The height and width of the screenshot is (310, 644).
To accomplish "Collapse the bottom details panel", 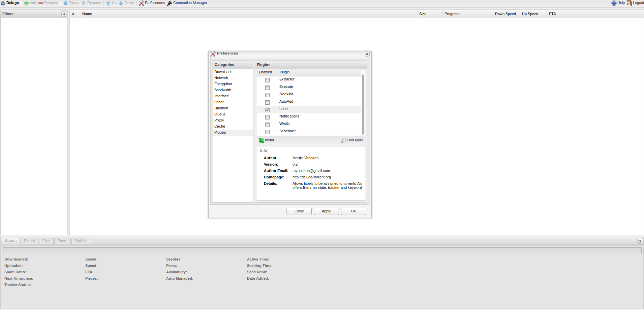I will (x=640, y=241).
